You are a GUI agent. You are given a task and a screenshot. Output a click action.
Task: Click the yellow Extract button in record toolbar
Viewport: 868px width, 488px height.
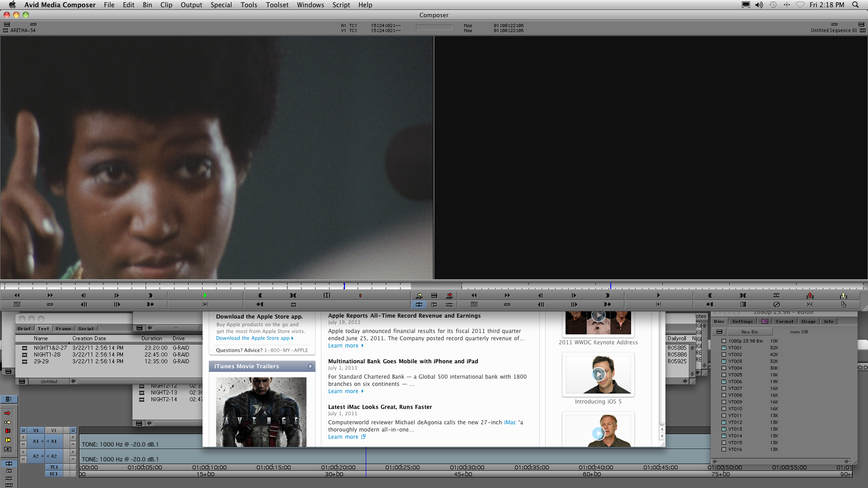tap(843, 296)
